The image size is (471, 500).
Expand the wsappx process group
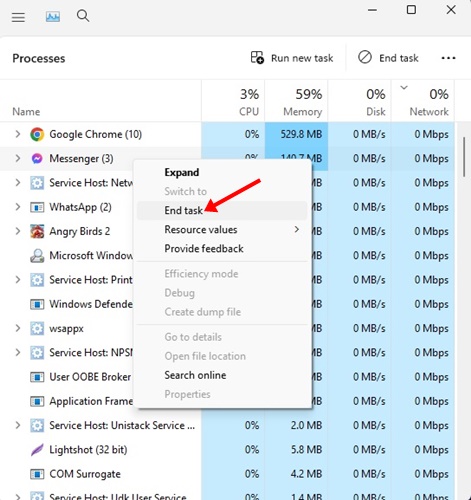18,328
